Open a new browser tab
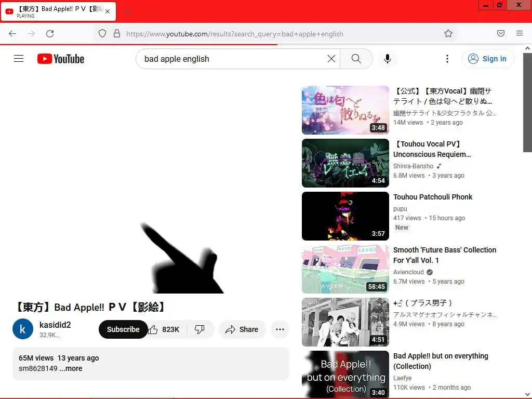 pyautogui.click(x=128, y=11)
